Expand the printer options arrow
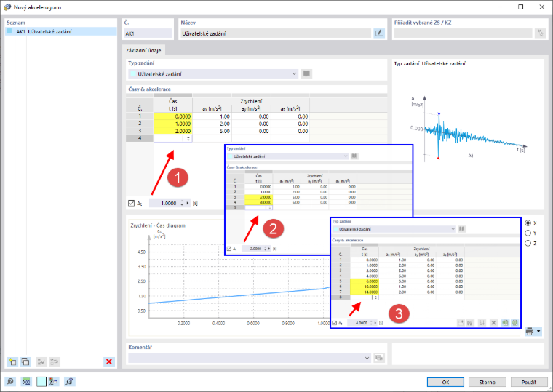This screenshot has width=553, height=392. [538, 332]
